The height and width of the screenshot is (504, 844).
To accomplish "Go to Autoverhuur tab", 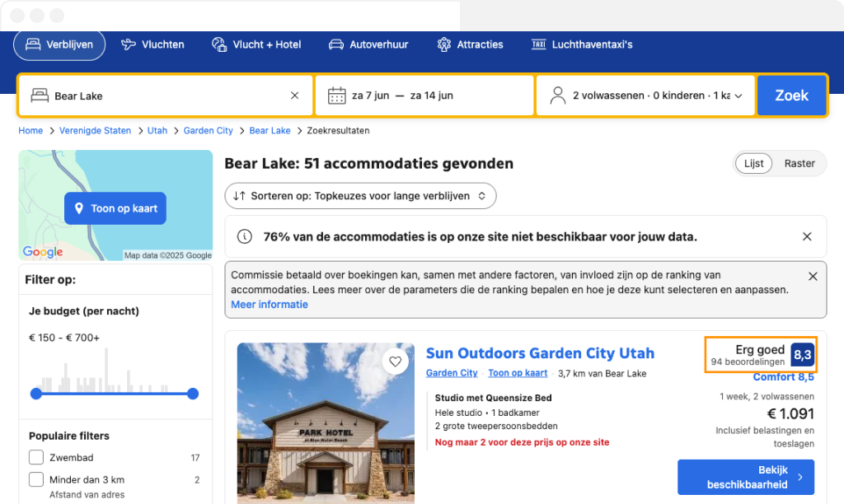I will pyautogui.click(x=368, y=44).
